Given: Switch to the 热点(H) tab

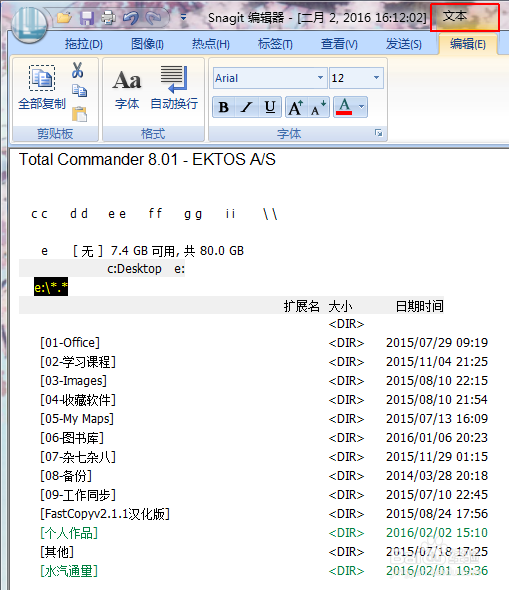Looking at the screenshot, I should 211,44.
